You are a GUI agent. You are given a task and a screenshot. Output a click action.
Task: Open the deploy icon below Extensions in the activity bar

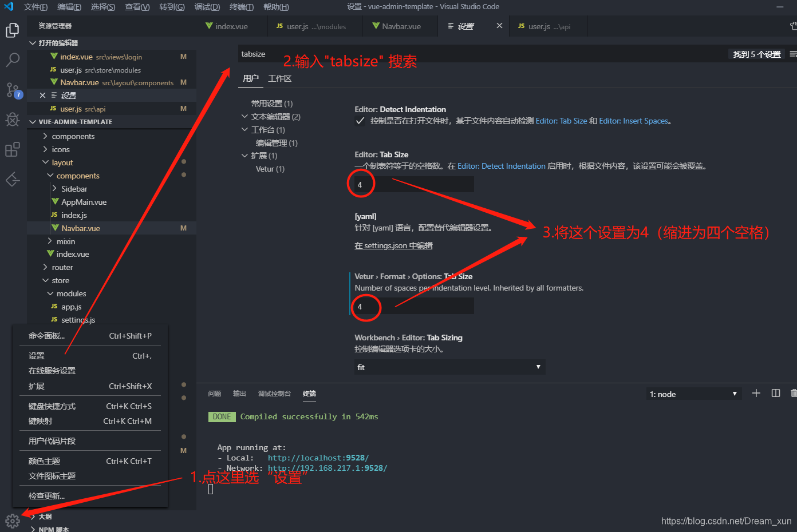[x=12, y=179]
